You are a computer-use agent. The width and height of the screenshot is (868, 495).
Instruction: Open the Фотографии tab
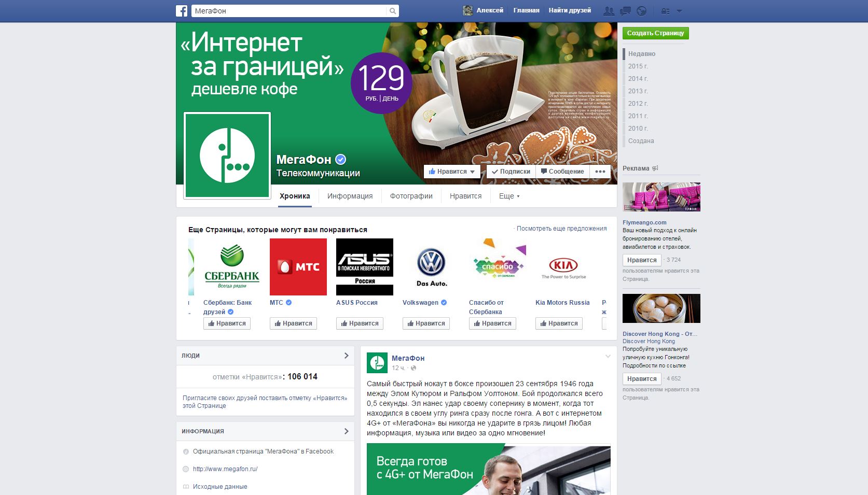tap(411, 196)
